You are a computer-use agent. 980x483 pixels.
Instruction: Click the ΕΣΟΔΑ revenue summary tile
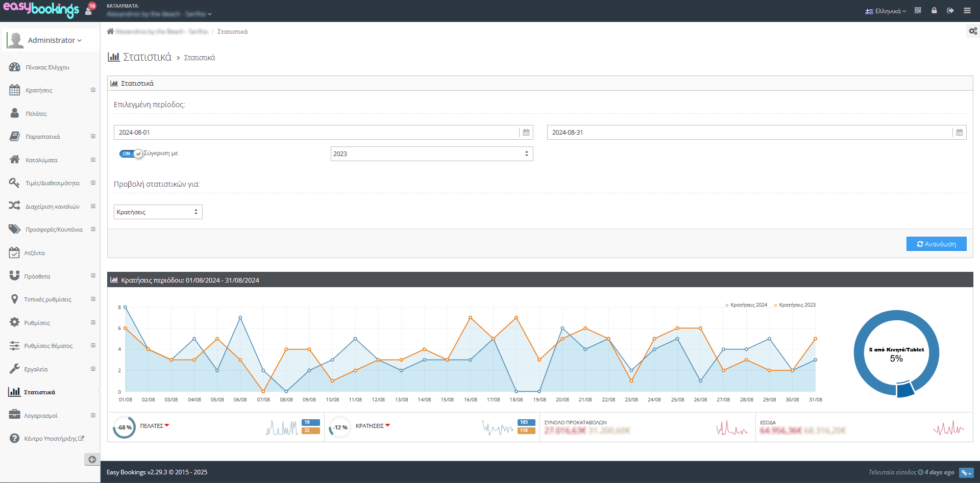pyautogui.click(x=864, y=427)
